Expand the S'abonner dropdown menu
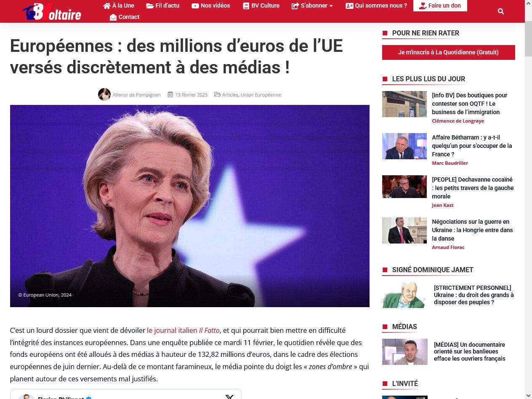This screenshot has height=399, width=532. pos(312,6)
